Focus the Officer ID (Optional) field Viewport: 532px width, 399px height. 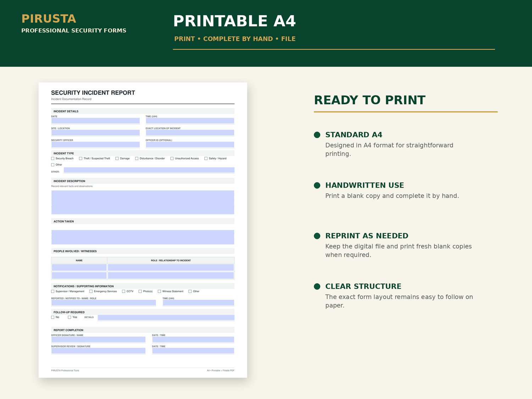point(190,145)
